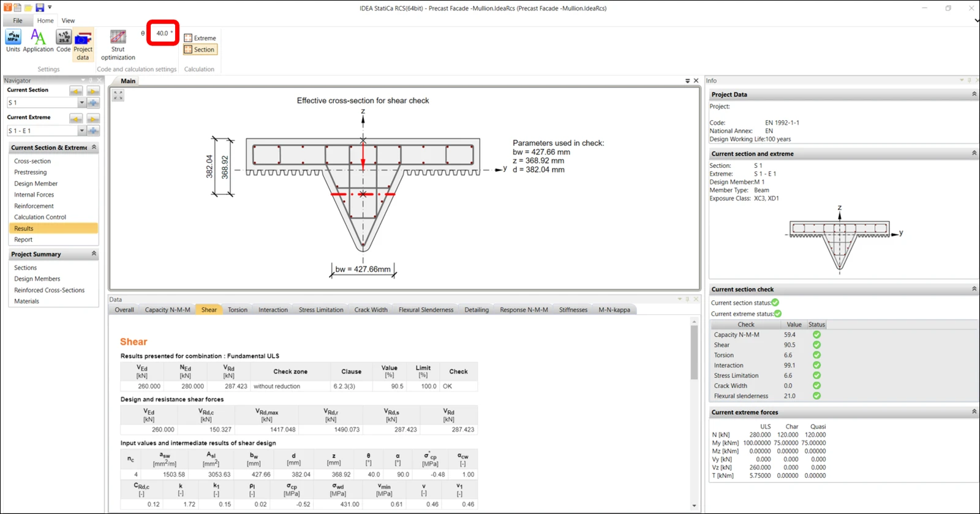
Task: Add a new extreme with plus icon
Action: click(x=93, y=130)
